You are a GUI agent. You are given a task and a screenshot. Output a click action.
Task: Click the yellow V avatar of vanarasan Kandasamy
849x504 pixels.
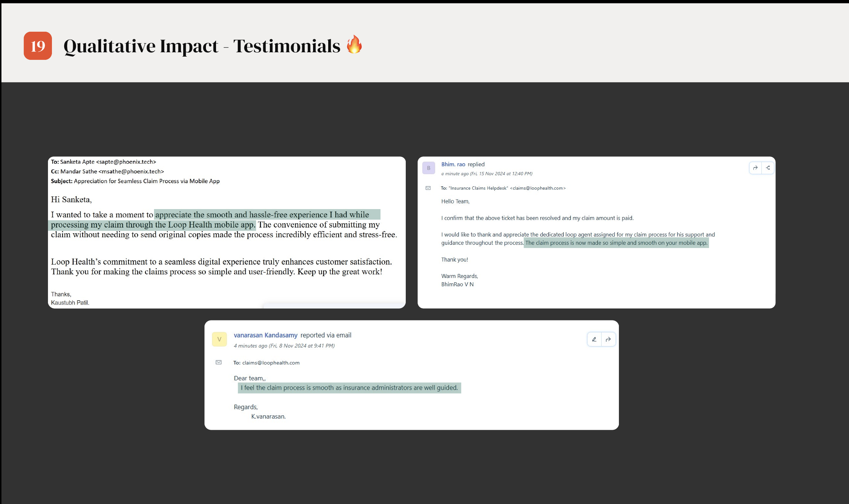(x=219, y=339)
